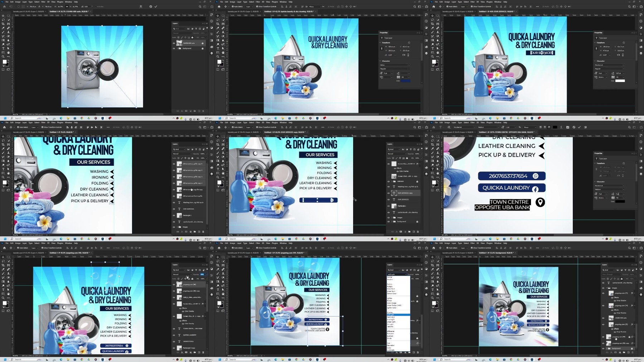Click dark blue text color swatch in Properties

point(405,81)
